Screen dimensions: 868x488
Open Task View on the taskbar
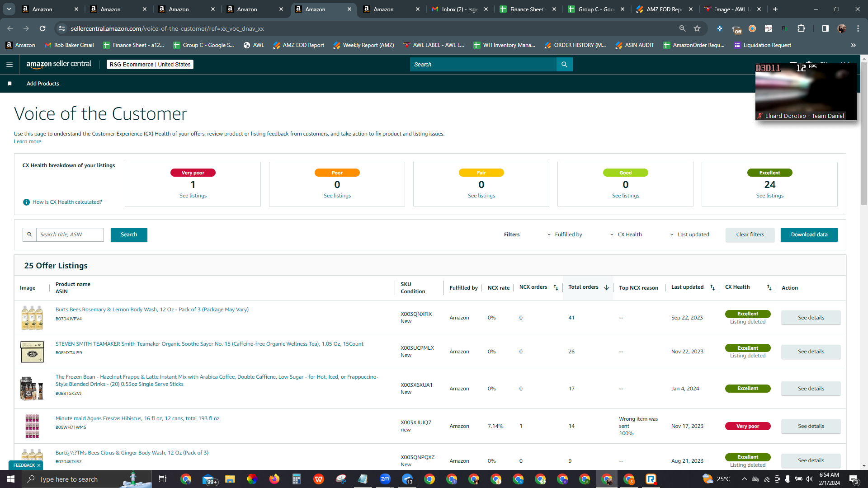(163, 479)
